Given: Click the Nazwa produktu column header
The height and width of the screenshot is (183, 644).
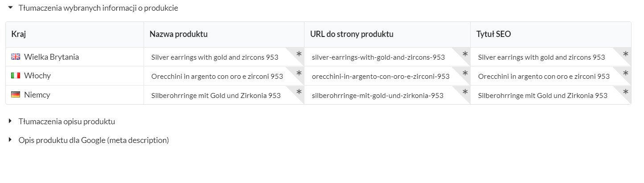Looking at the screenshot, I should pyautogui.click(x=179, y=34).
